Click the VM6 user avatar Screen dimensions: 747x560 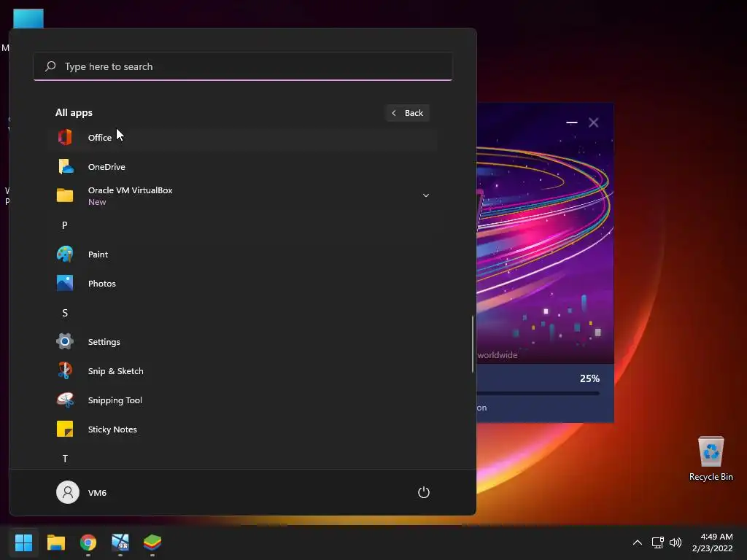coord(68,492)
